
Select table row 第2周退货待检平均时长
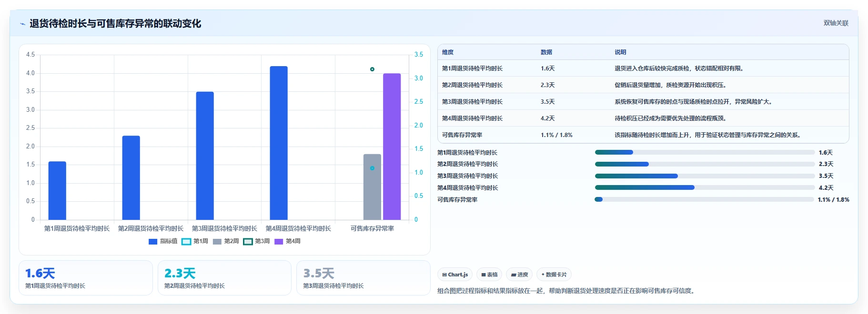tap(643, 85)
